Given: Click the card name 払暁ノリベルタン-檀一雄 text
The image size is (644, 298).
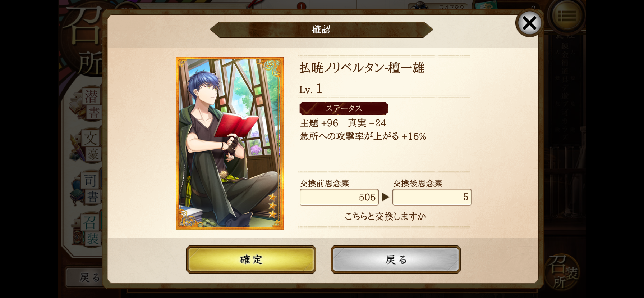Looking at the screenshot, I should 362,68.
